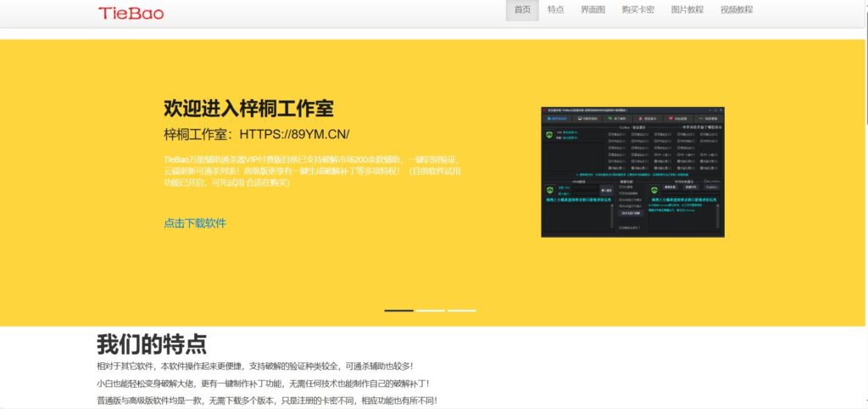Click the line starting 相对于其它软件
Viewport: 868px width, 409px height.
pos(254,367)
